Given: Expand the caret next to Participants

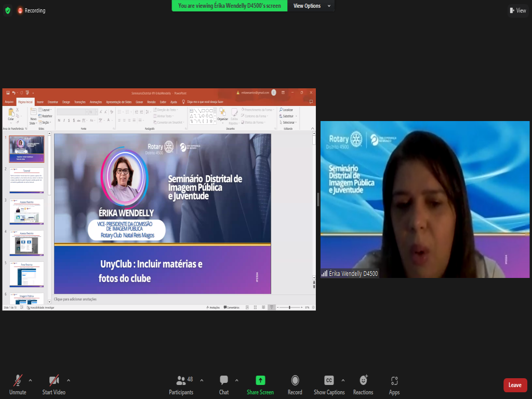Looking at the screenshot, I should pyautogui.click(x=202, y=380).
